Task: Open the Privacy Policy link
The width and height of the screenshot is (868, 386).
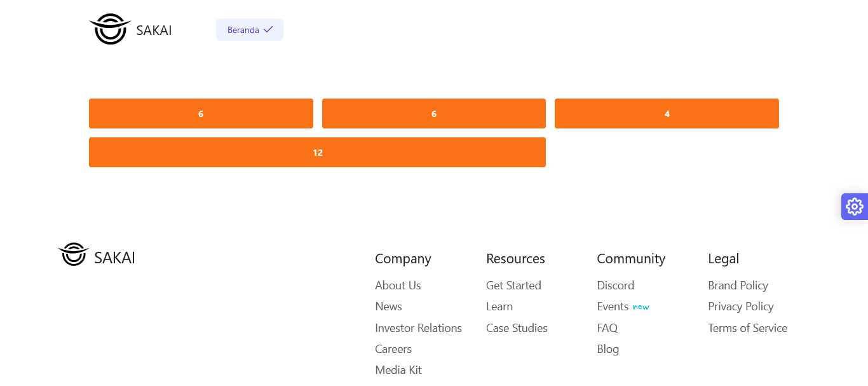Action: 741,307
